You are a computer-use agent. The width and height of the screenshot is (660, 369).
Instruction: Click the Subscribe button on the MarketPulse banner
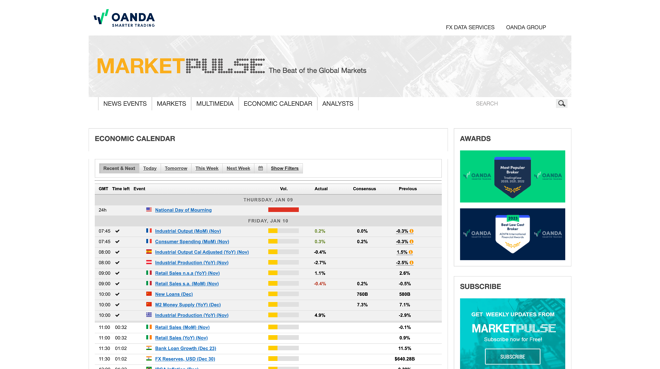pos(512,357)
